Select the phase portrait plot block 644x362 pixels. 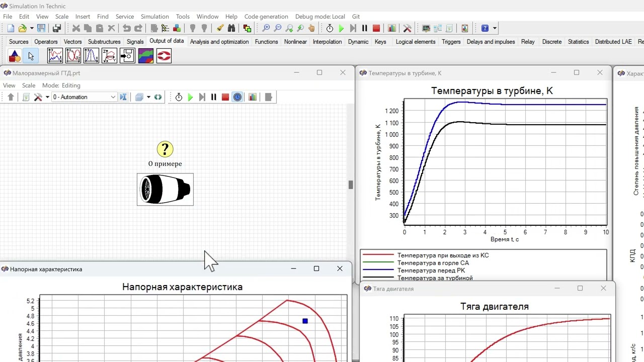[x=73, y=55]
